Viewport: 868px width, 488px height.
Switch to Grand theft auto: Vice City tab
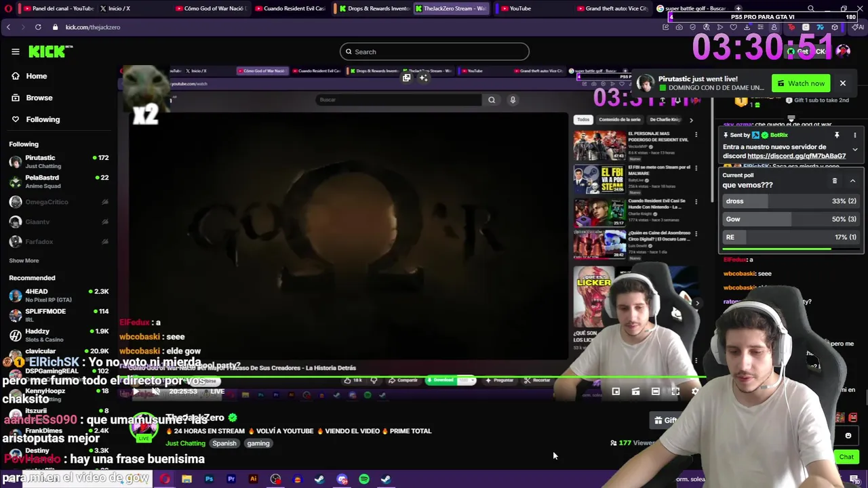tap(612, 8)
